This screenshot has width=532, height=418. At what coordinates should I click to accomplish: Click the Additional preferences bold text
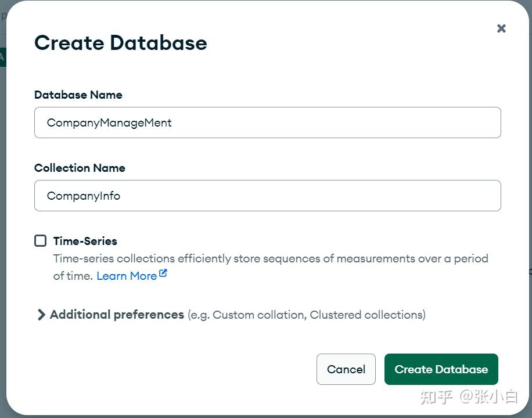(x=117, y=315)
